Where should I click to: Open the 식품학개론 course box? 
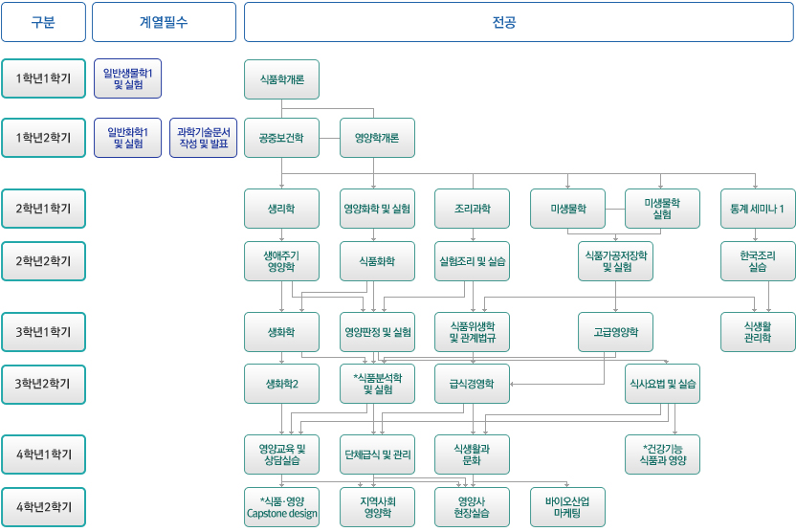(x=281, y=79)
